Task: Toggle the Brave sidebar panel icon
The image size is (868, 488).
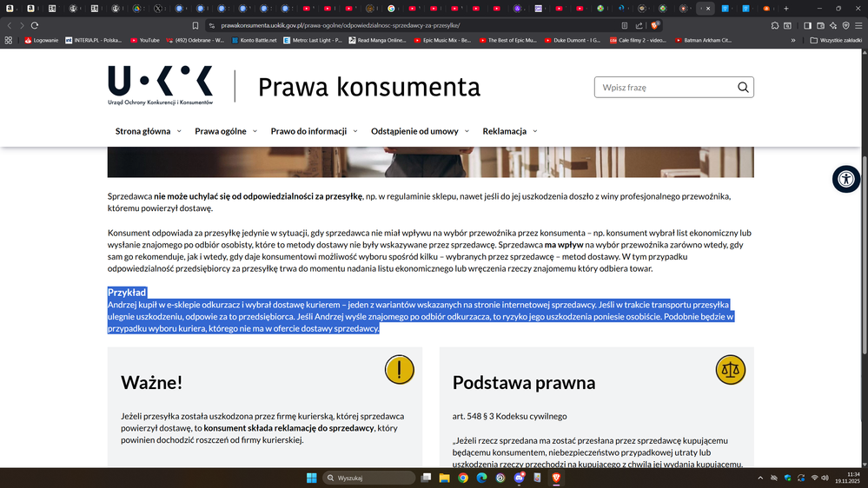Action: click(x=808, y=25)
